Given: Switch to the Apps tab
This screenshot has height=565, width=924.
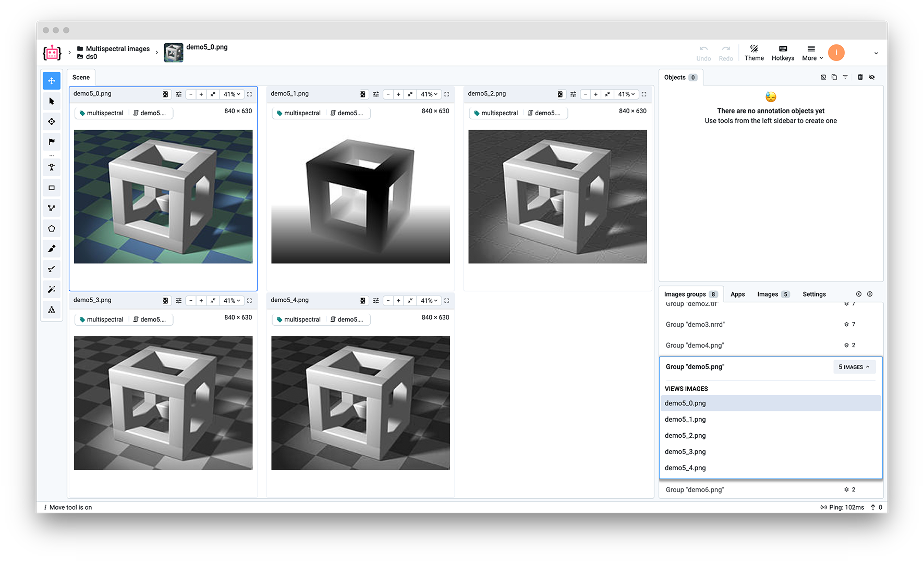Looking at the screenshot, I should point(737,294).
